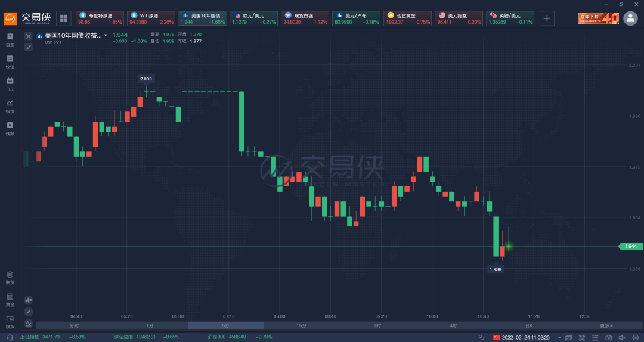The height and width of the screenshot is (342, 644).
Task: Close the chart panel with the X icon
Action: click(x=29, y=36)
